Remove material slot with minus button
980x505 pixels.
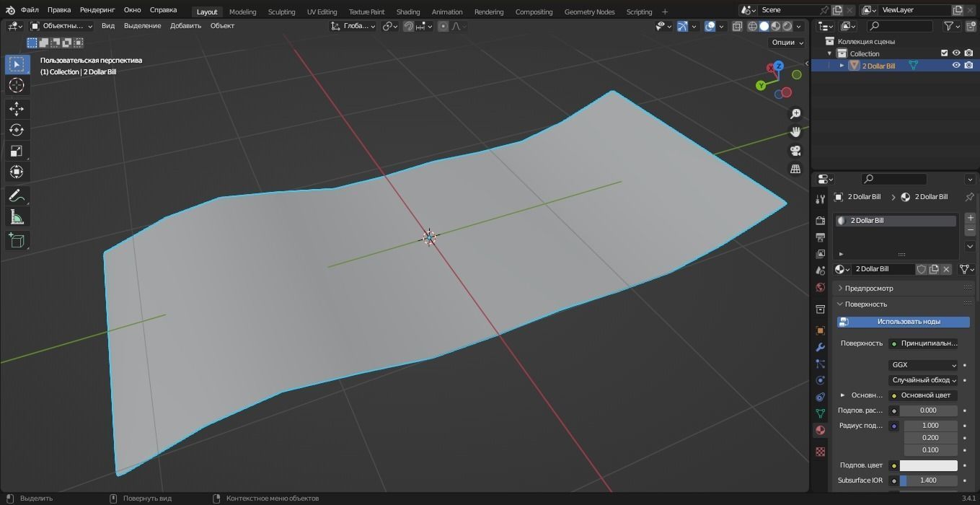[970, 230]
